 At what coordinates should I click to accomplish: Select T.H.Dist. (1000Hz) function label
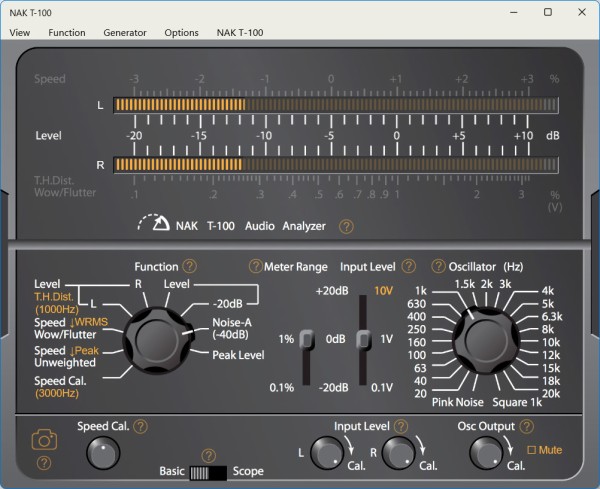click(x=57, y=303)
